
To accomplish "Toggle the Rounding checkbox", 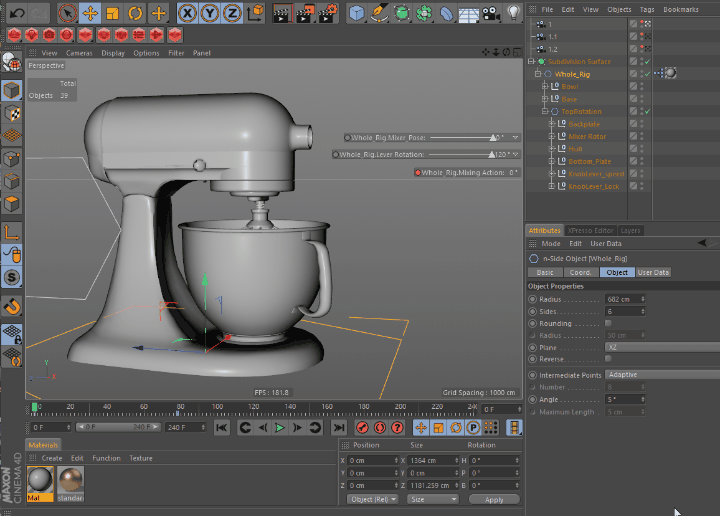I will [x=608, y=324].
